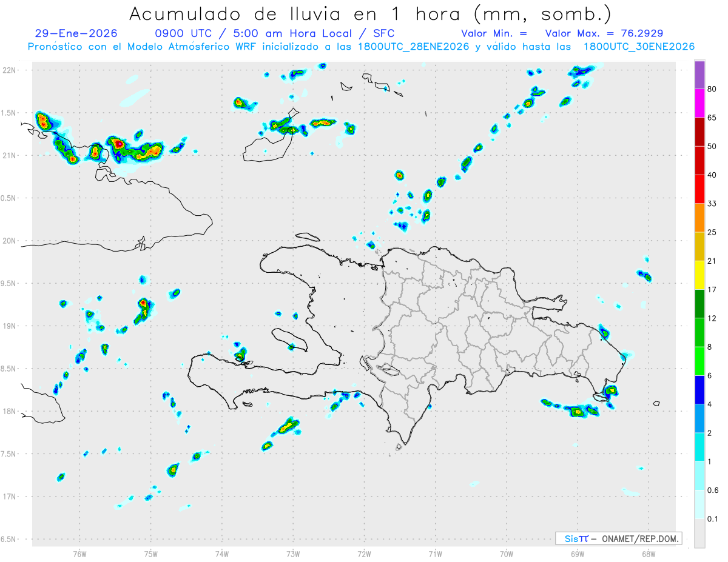The height and width of the screenshot is (562, 728).
Task: Click the orange legend swatch between 25 and 33
Action: pyautogui.click(x=699, y=218)
